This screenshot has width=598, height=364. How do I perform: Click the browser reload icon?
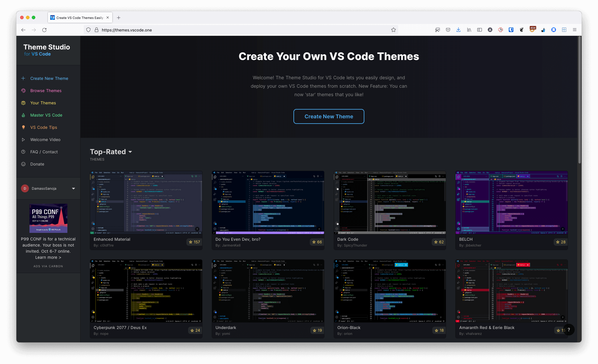44,30
